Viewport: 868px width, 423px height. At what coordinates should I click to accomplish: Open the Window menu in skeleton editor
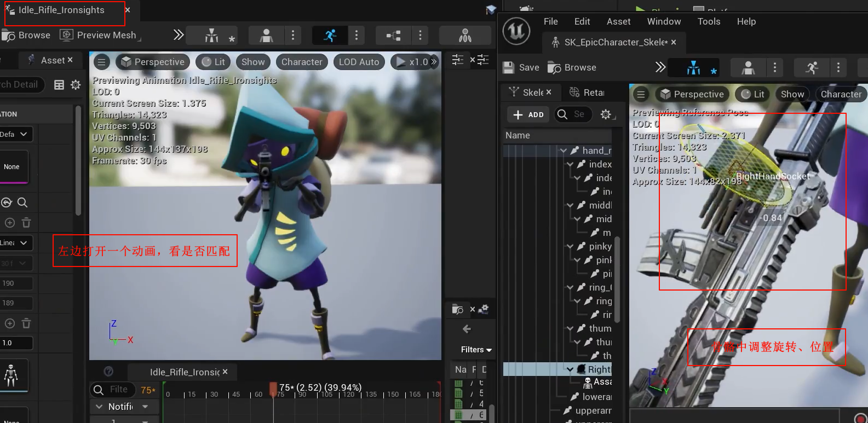(x=664, y=21)
